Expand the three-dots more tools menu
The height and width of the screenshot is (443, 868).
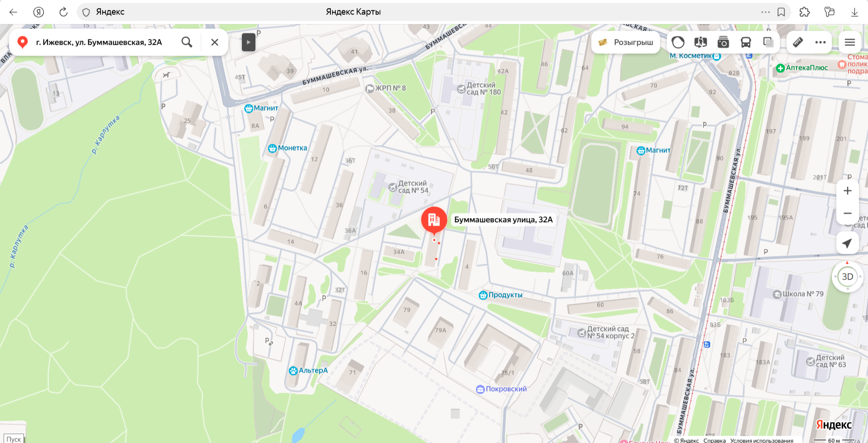point(820,42)
